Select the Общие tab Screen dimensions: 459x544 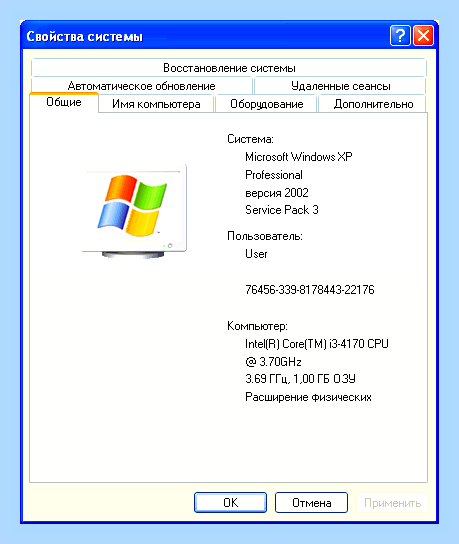coord(64,102)
